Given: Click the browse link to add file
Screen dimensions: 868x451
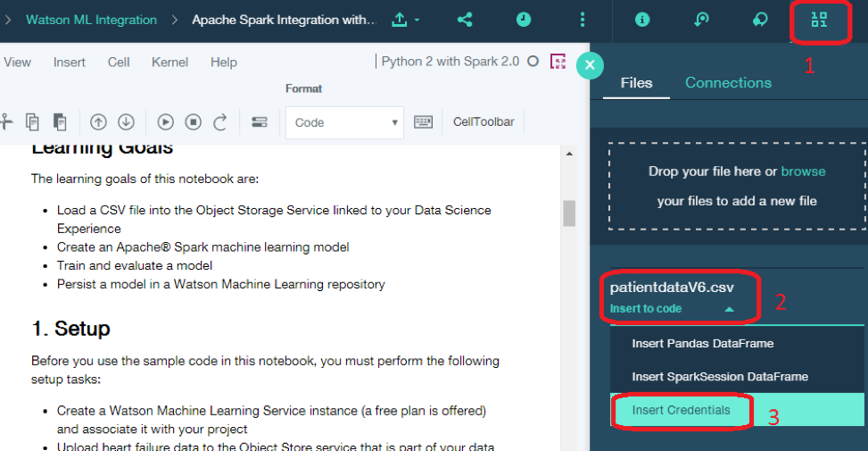Looking at the screenshot, I should click(803, 171).
